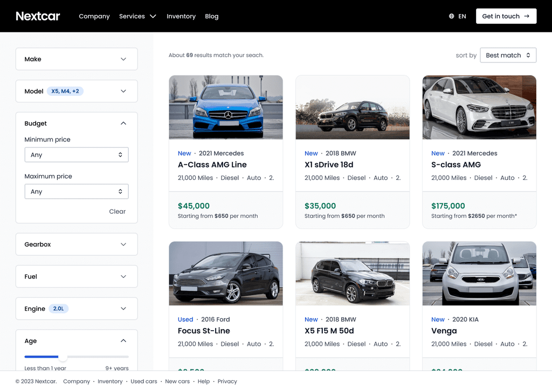Switch language via EN label
The width and height of the screenshot is (552, 392).
[462, 16]
